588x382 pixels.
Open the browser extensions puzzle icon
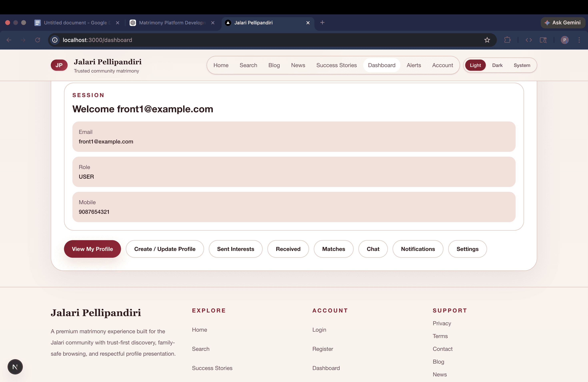click(x=507, y=40)
